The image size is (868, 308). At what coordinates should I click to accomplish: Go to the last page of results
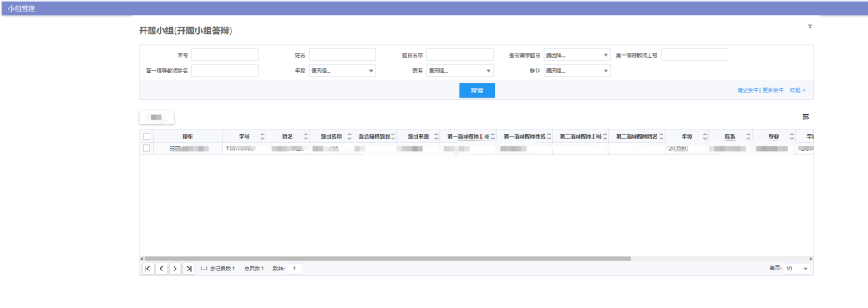pos(189,269)
